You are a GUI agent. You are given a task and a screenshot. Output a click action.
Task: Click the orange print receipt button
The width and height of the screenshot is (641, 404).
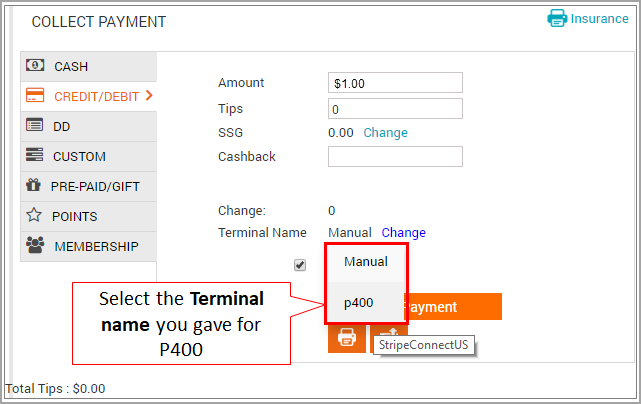pyautogui.click(x=347, y=339)
